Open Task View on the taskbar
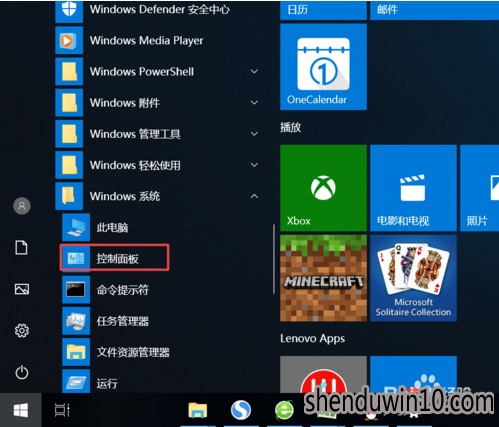Screen dimensions: 499x427 click(x=62, y=410)
